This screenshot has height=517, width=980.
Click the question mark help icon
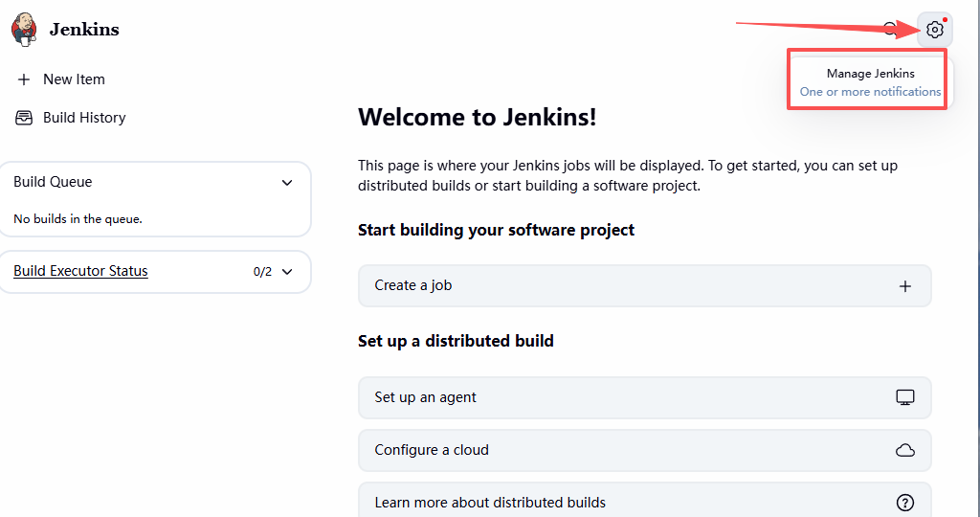coord(905,503)
